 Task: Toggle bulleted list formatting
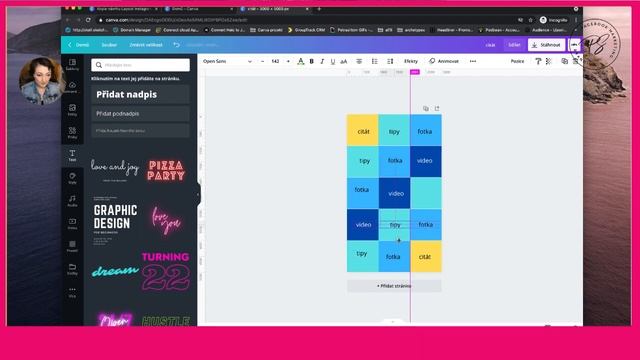(374, 61)
